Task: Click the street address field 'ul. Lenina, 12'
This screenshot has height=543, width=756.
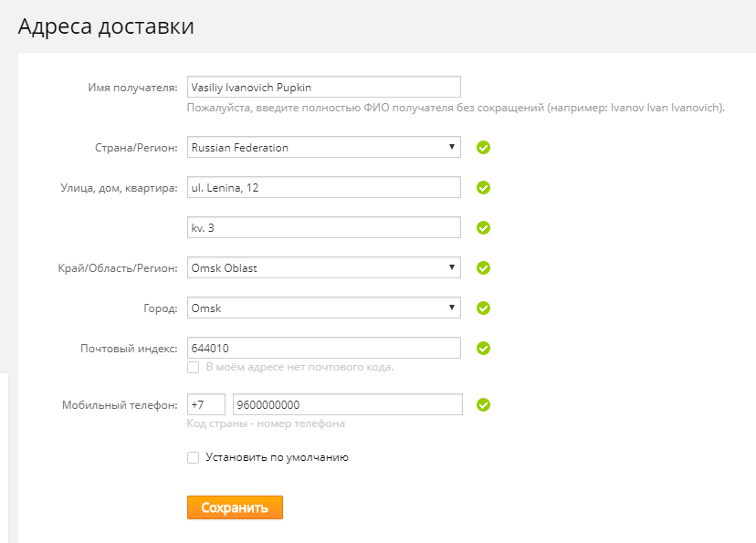Action: coord(323,187)
